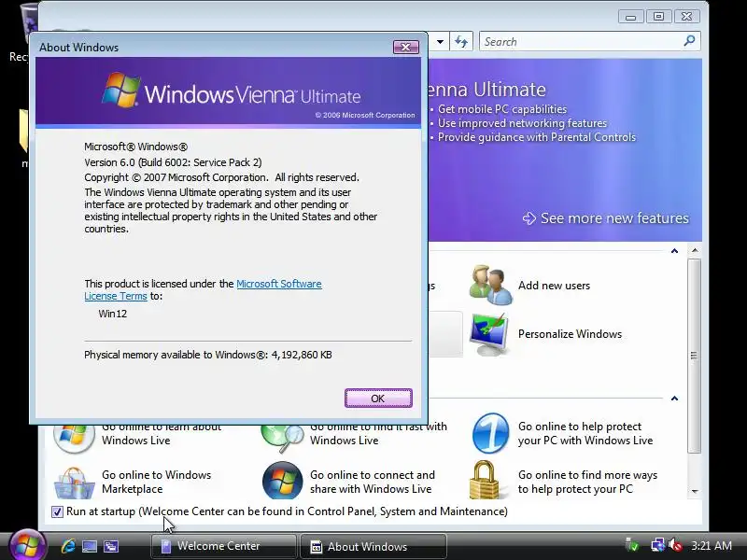747x560 pixels.
Task: Maximize the Welcome Center window
Action: [658, 17]
